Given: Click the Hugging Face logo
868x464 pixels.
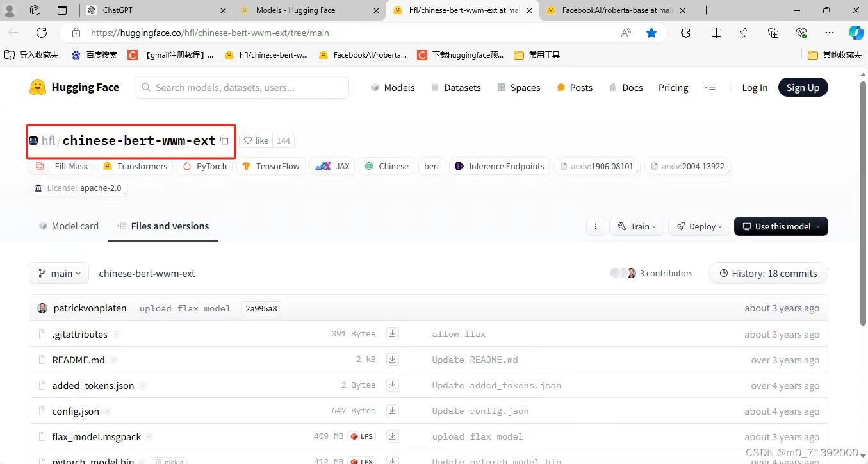Looking at the screenshot, I should pos(74,88).
